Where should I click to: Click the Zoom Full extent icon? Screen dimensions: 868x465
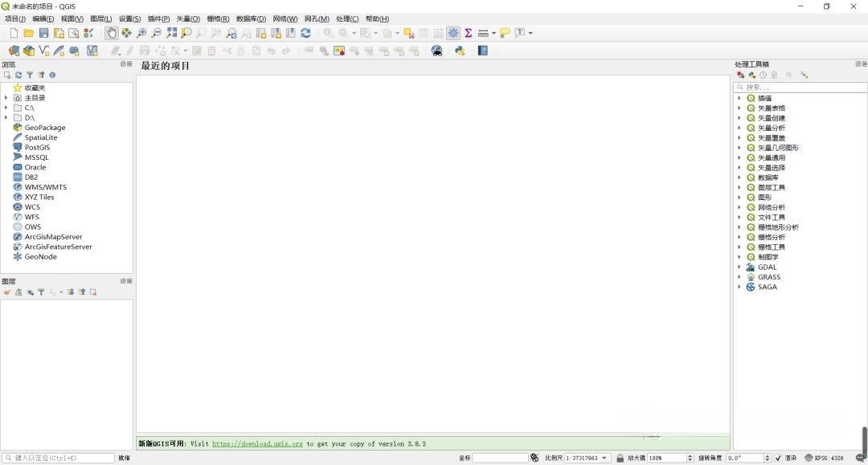pyautogui.click(x=172, y=33)
